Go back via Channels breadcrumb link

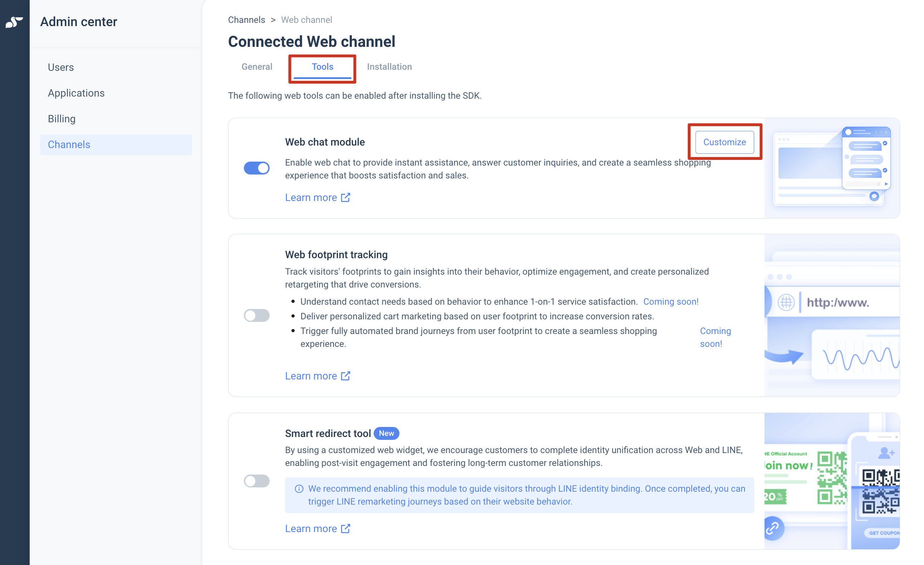(246, 20)
